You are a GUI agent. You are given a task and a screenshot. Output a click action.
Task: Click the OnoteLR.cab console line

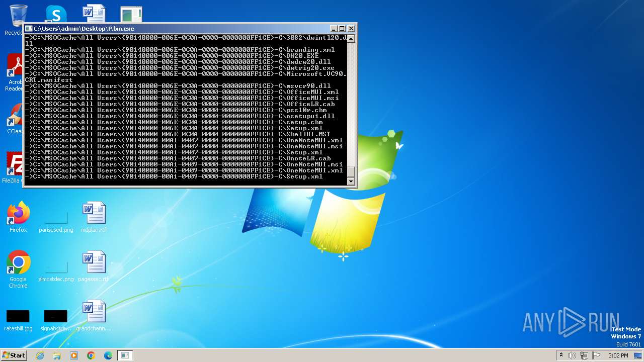coord(178,158)
